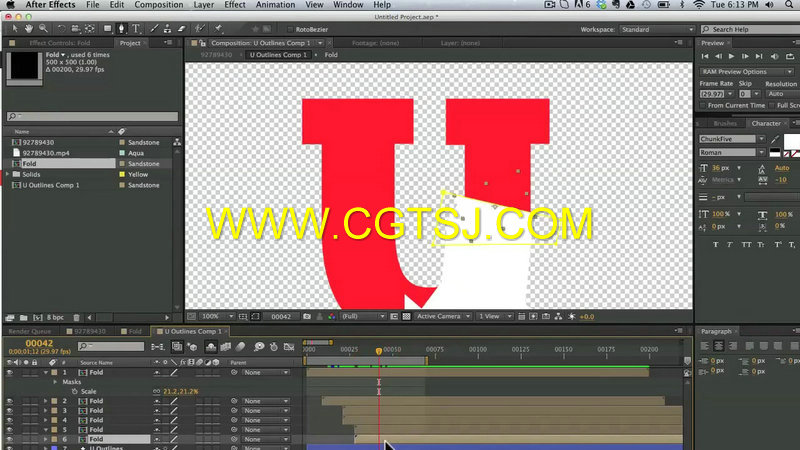Select the Pan Behind anchor tool

[90, 29]
